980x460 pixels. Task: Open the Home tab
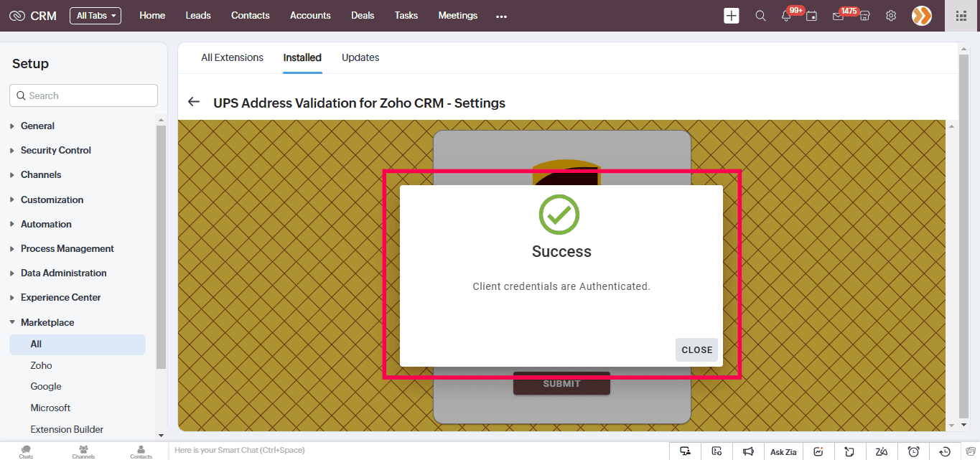pos(152,16)
